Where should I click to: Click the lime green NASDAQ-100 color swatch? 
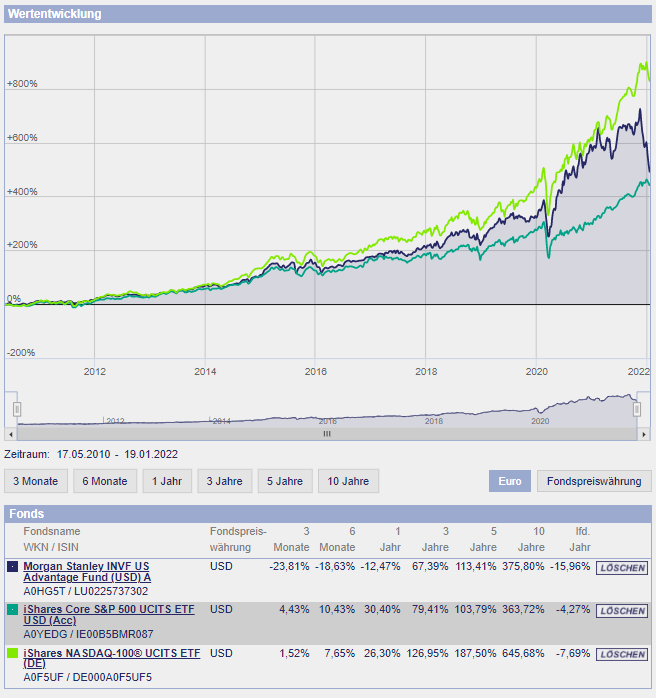coord(12,653)
